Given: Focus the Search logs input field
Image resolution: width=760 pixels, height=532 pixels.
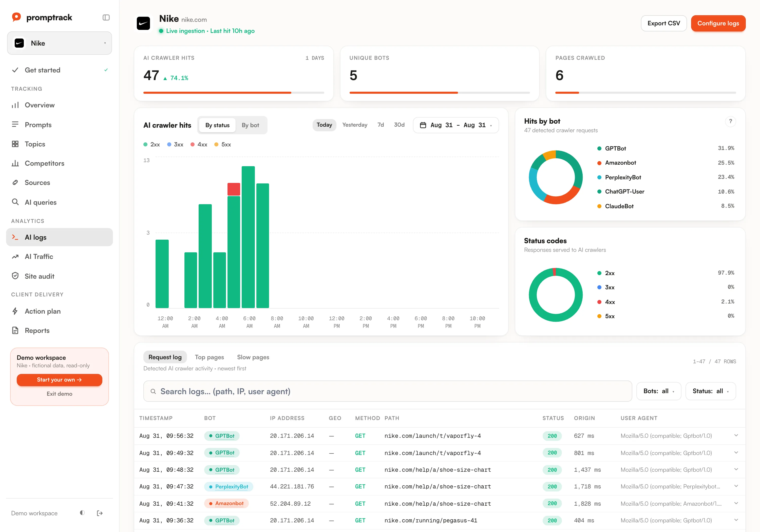Looking at the screenshot, I should [x=388, y=391].
